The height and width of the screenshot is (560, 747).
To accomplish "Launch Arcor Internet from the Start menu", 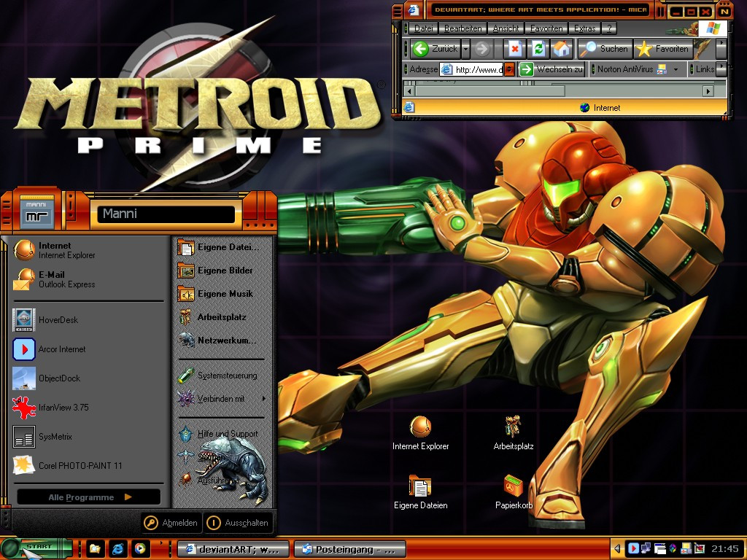I will (88, 349).
